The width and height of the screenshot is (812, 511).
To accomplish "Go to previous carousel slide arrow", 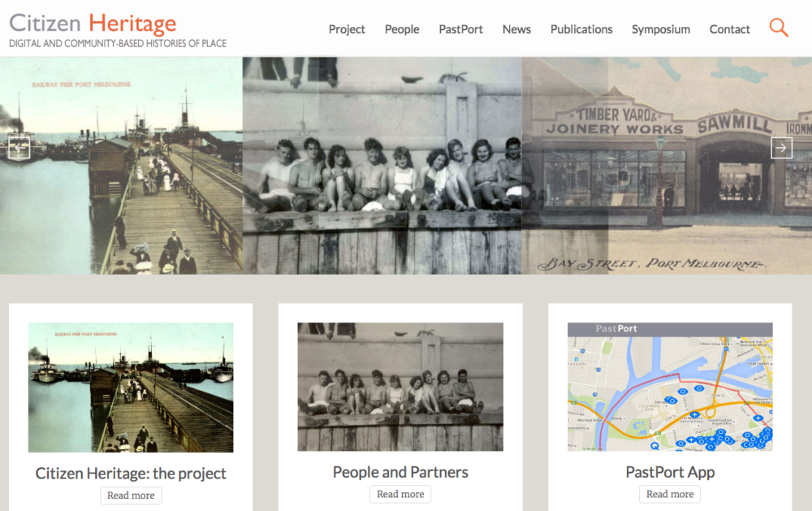I will point(19,148).
